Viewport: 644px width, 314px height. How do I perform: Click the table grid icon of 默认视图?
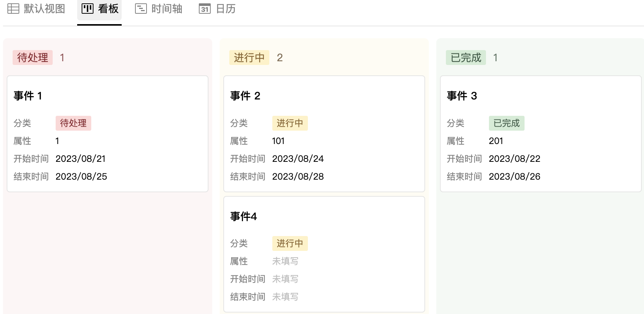(13, 9)
